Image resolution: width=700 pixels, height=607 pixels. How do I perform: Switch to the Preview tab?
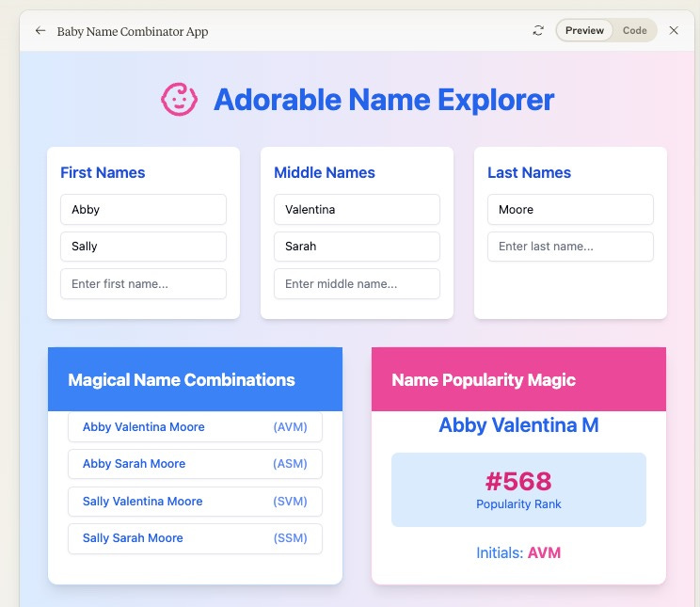click(x=584, y=30)
